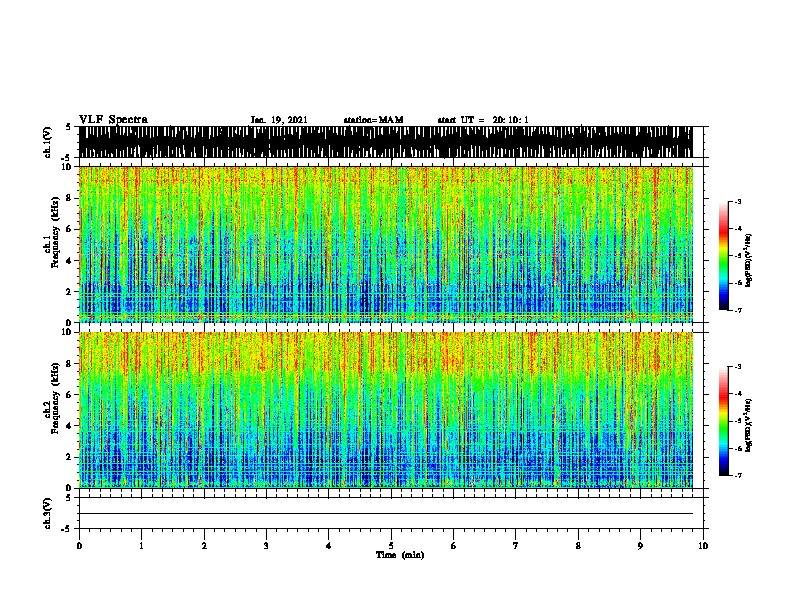This screenshot has height=612, width=792.
Task: Click the ch.2 colorbar log(PSD) unit label
Action: click(749, 425)
